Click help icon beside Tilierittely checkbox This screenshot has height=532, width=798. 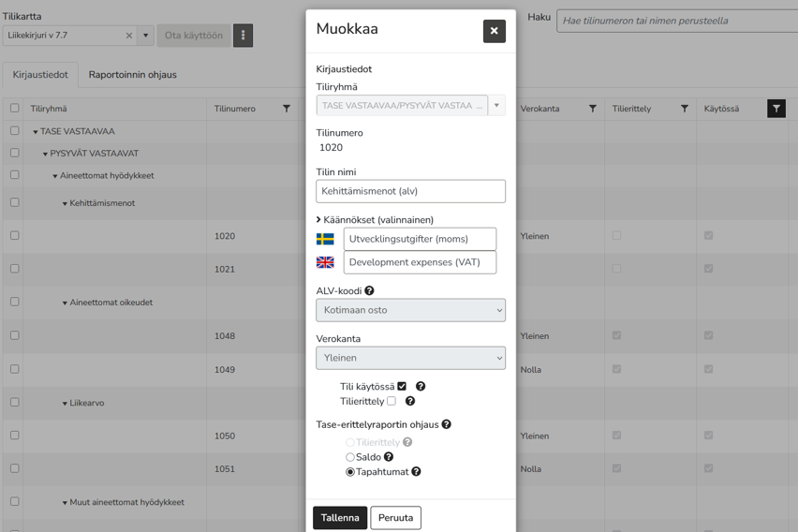tap(410, 401)
